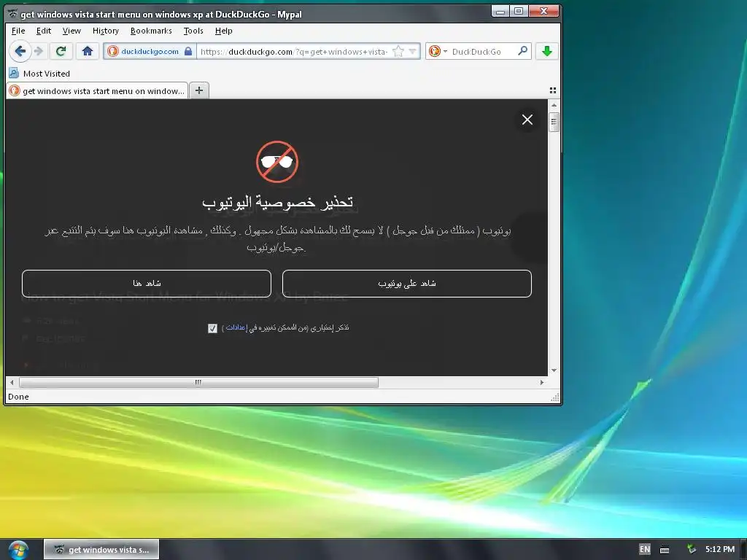Click the URL address field
The height and width of the screenshot is (560, 747).
coord(293,52)
